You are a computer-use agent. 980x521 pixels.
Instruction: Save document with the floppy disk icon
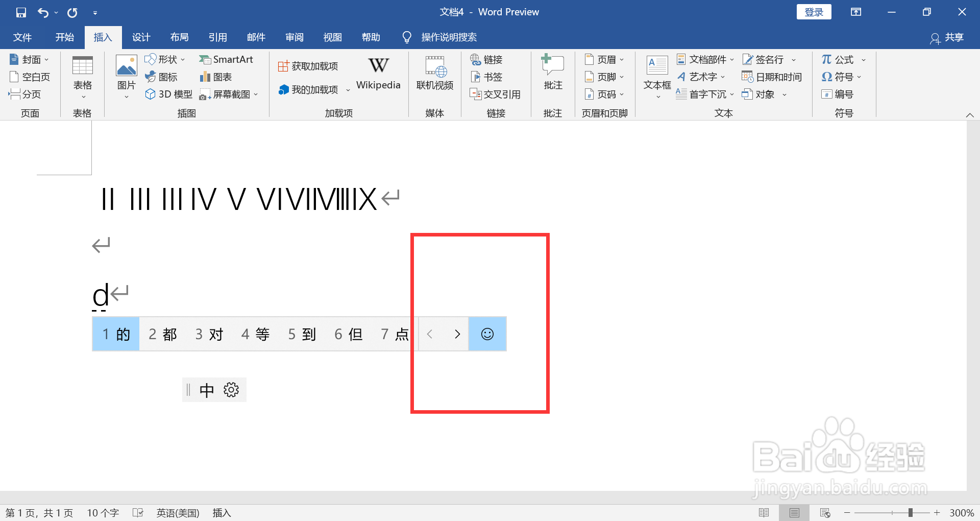(21, 12)
